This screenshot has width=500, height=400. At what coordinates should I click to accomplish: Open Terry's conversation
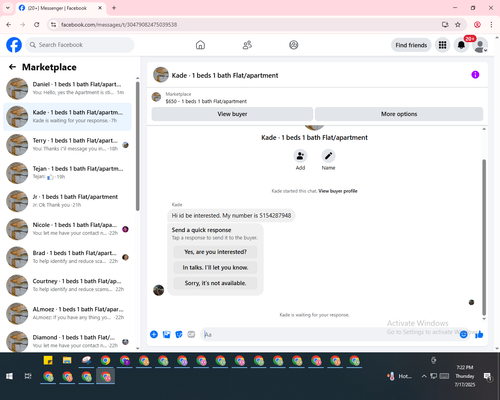(67, 145)
